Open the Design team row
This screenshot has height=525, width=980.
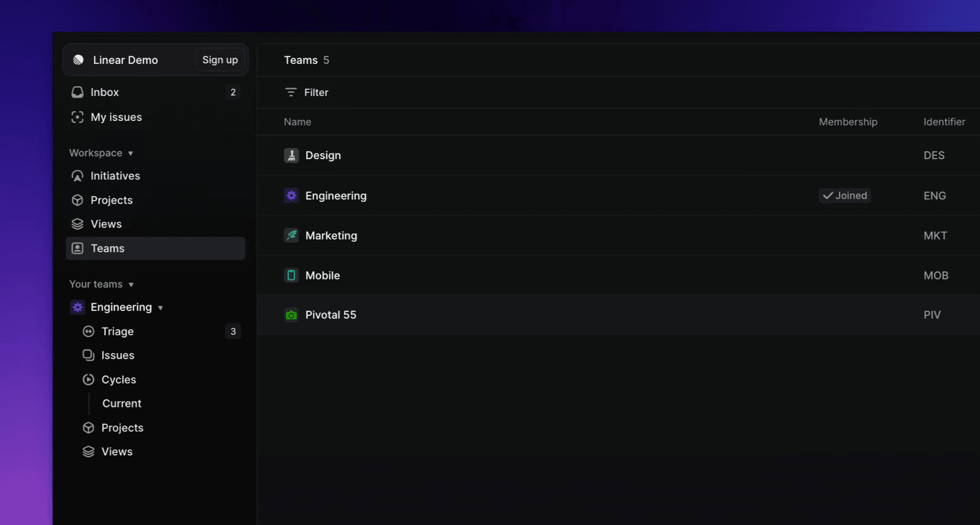pos(618,155)
